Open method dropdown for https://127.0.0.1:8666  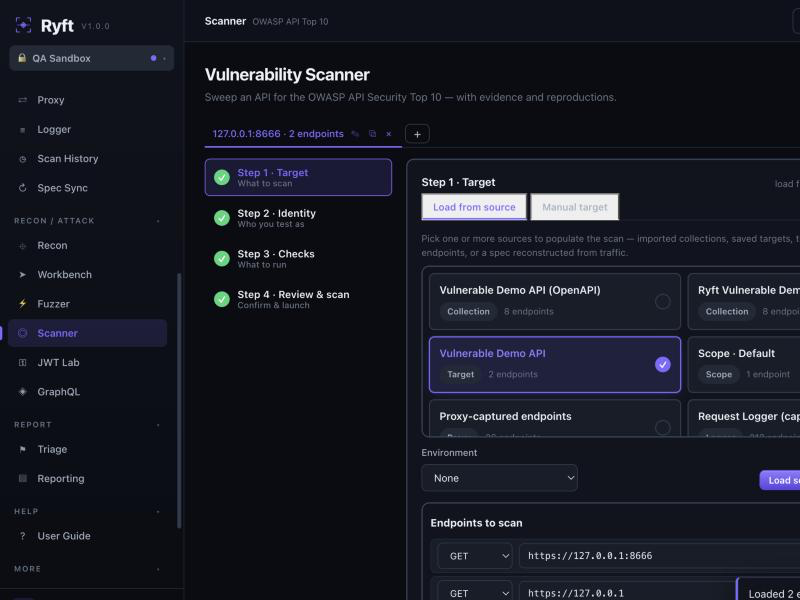pos(474,556)
